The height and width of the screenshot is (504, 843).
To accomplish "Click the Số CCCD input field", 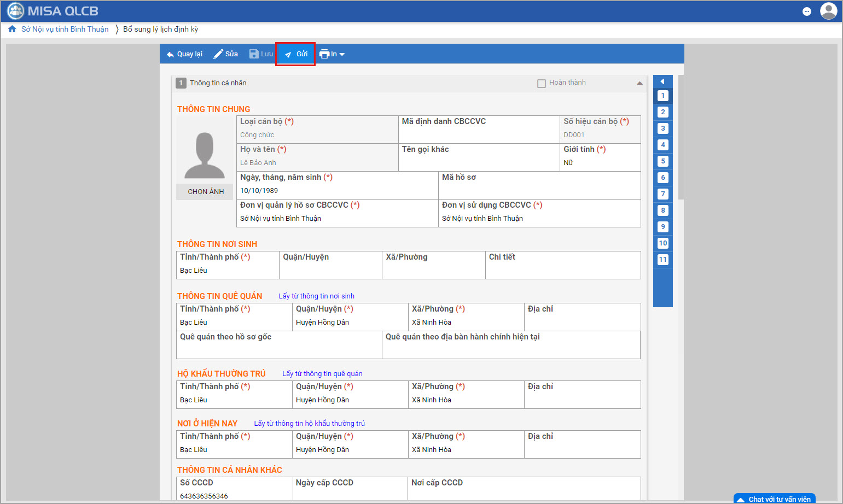I will (234, 495).
